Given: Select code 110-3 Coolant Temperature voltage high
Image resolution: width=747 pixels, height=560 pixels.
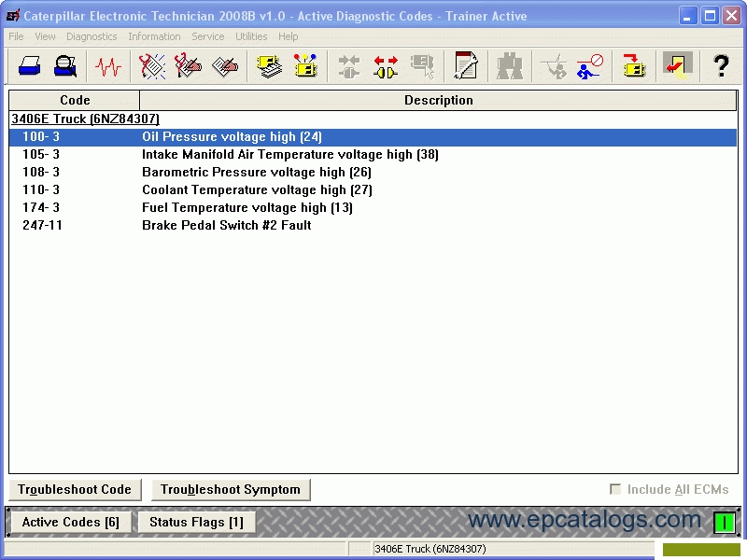Looking at the screenshot, I should (x=257, y=189).
